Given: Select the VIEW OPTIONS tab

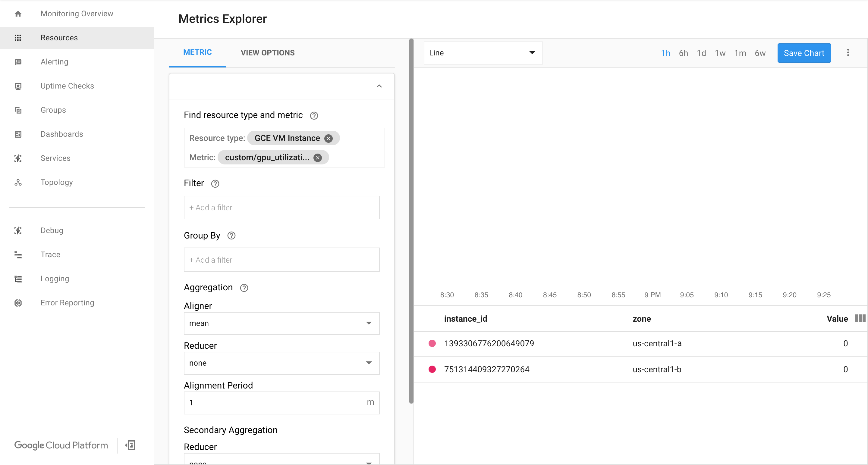Looking at the screenshot, I should coord(268,53).
